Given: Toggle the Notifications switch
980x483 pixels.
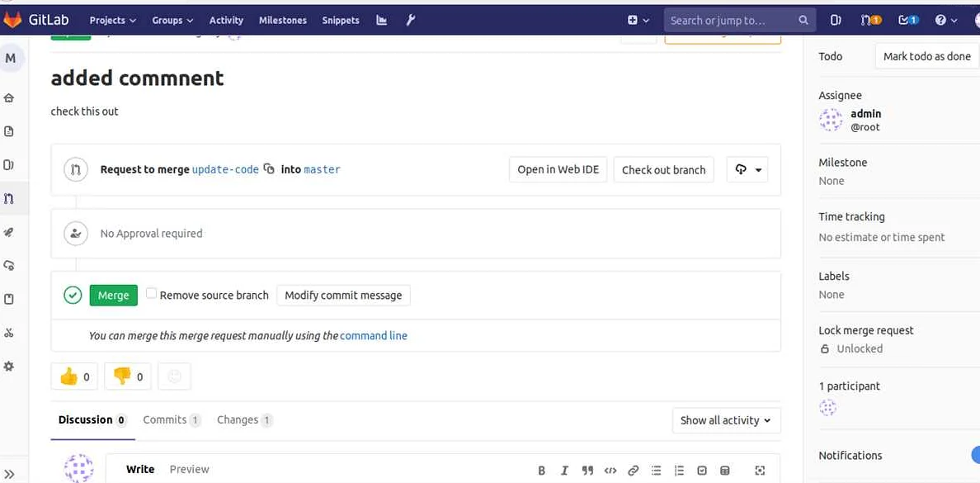Looking at the screenshot, I should tap(973, 455).
